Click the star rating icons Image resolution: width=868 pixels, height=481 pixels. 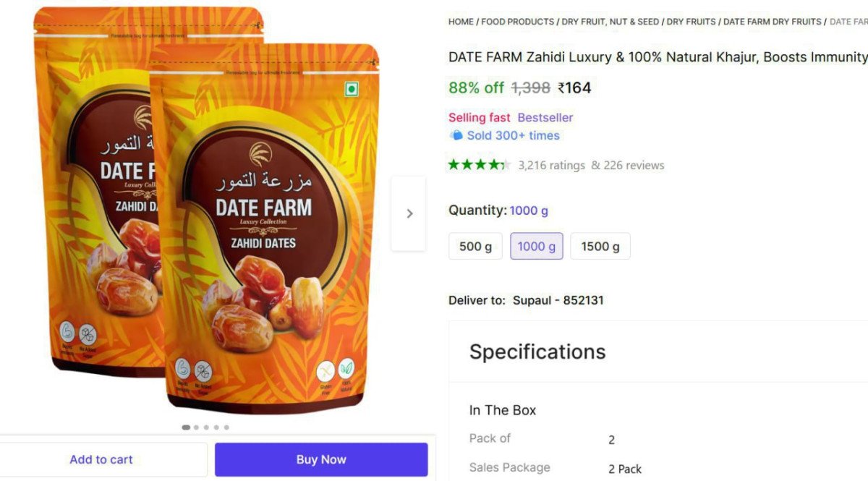click(479, 165)
